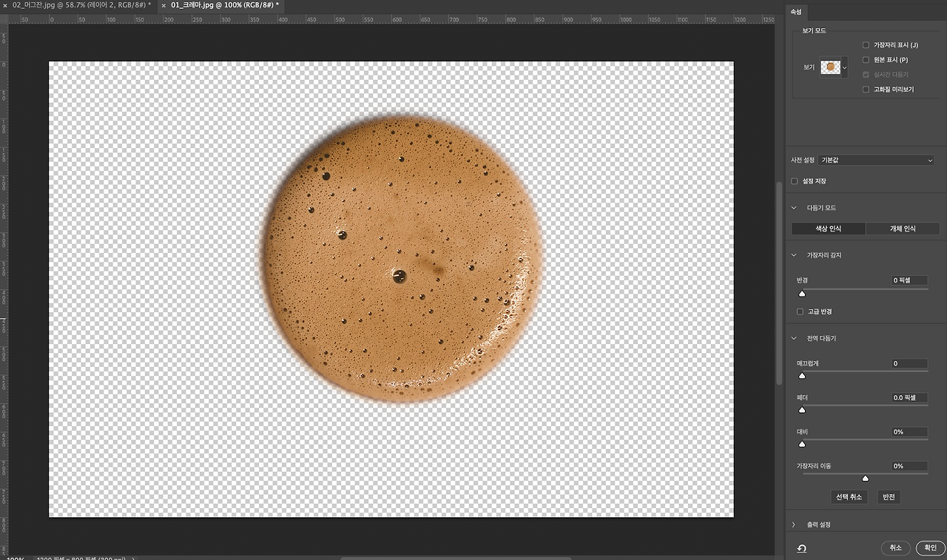Click the 반전 button
The image size is (947, 560).
[x=889, y=497]
